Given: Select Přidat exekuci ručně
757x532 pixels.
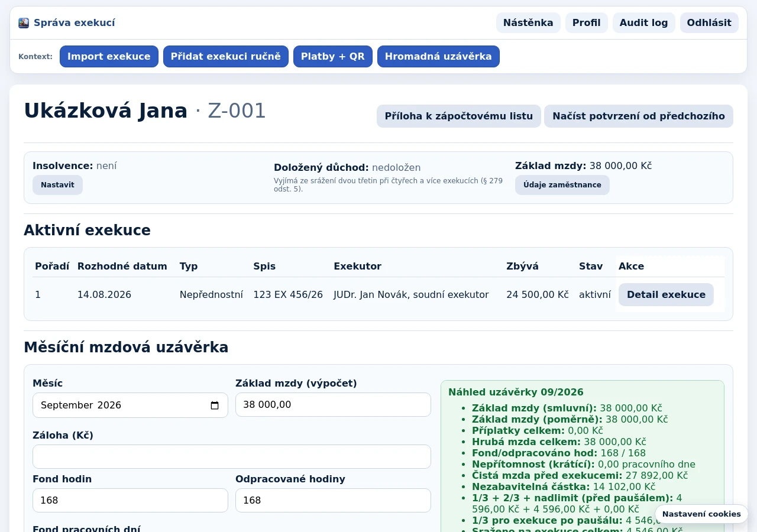Looking at the screenshot, I should [226, 57].
